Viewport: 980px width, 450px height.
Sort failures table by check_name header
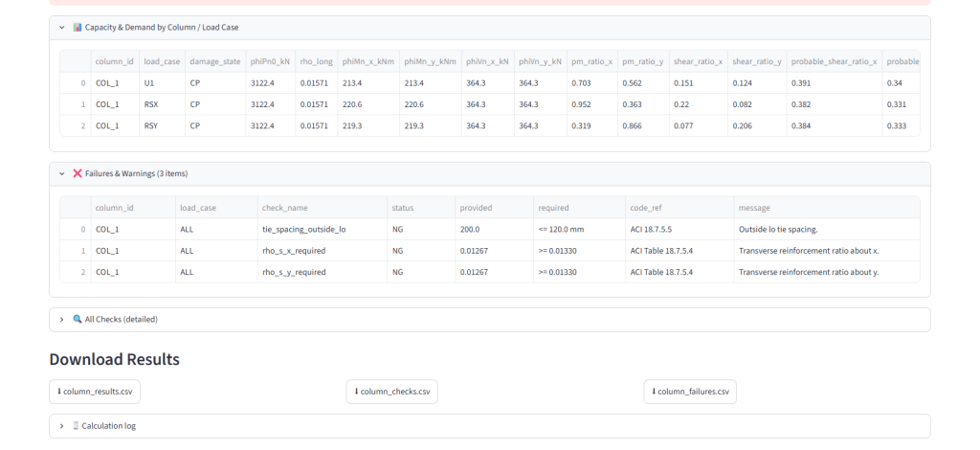(323, 208)
